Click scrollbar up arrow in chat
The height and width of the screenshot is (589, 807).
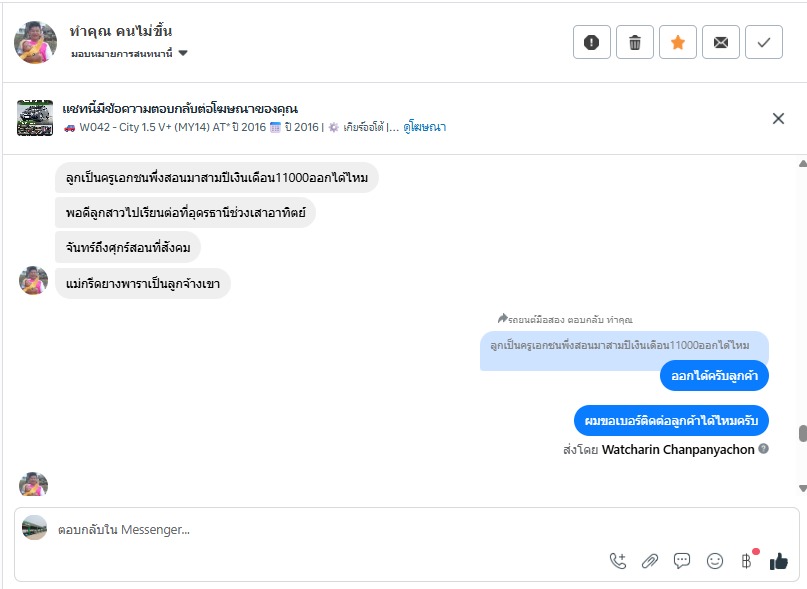coord(801,163)
